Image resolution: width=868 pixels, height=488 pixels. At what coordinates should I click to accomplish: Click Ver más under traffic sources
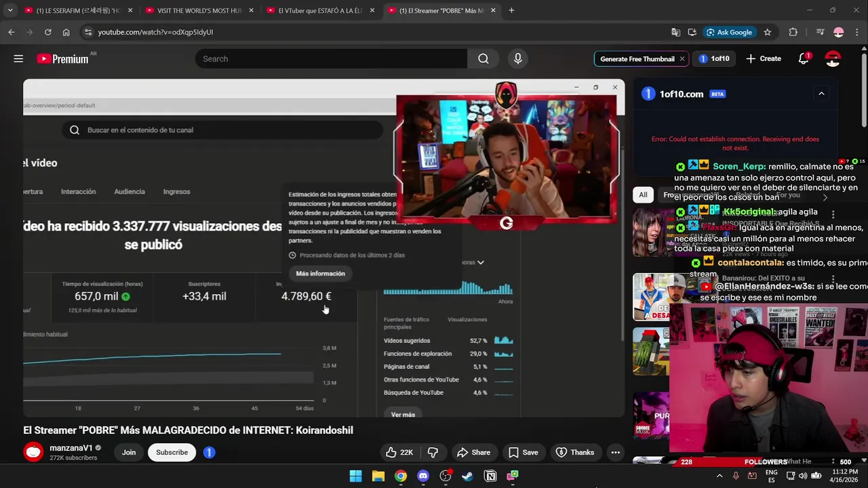coord(403,414)
